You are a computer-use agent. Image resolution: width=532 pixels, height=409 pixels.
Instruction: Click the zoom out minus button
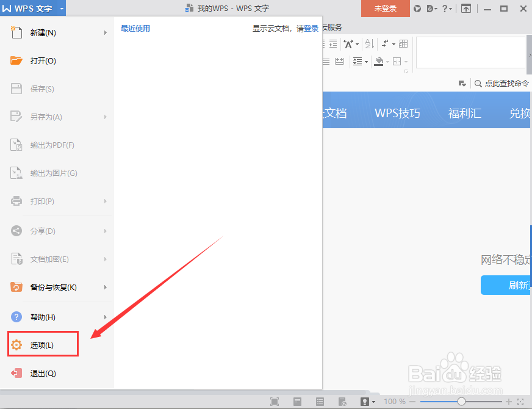point(412,402)
